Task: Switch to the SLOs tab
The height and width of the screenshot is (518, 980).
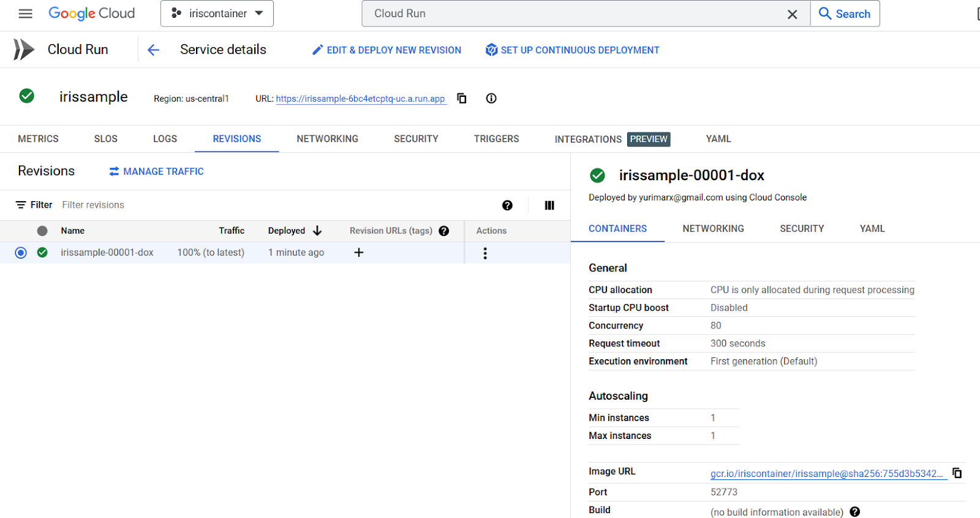Action: coord(106,139)
